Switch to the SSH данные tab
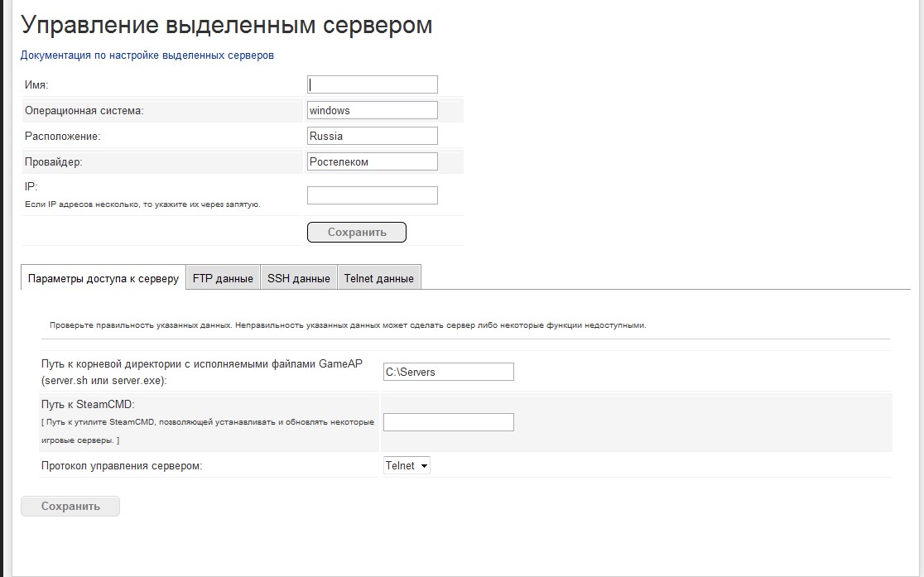Screen dimensions: 924x577 (x=299, y=278)
